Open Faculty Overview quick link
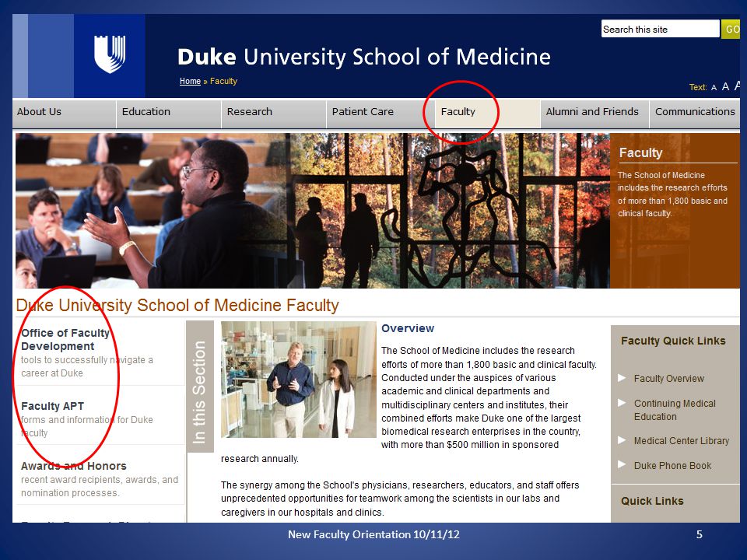Screen dimensions: 747x560 669,379
